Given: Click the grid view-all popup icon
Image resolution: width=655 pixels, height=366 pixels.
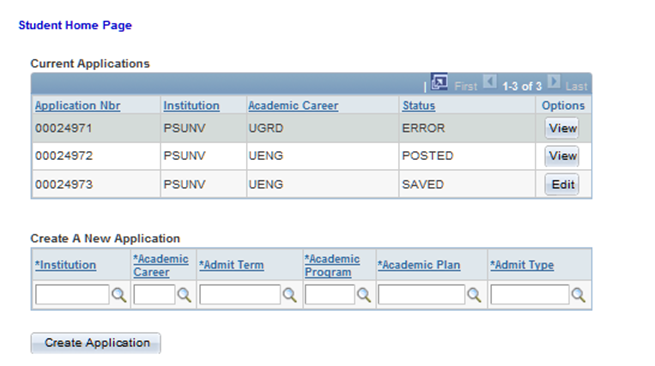Looking at the screenshot, I should click(x=439, y=82).
